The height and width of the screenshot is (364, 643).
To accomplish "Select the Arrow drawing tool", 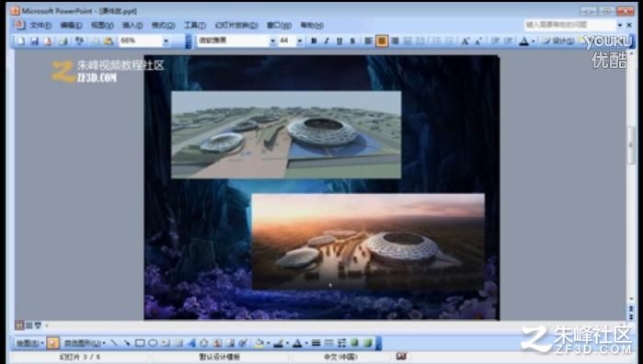I will (127, 343).
